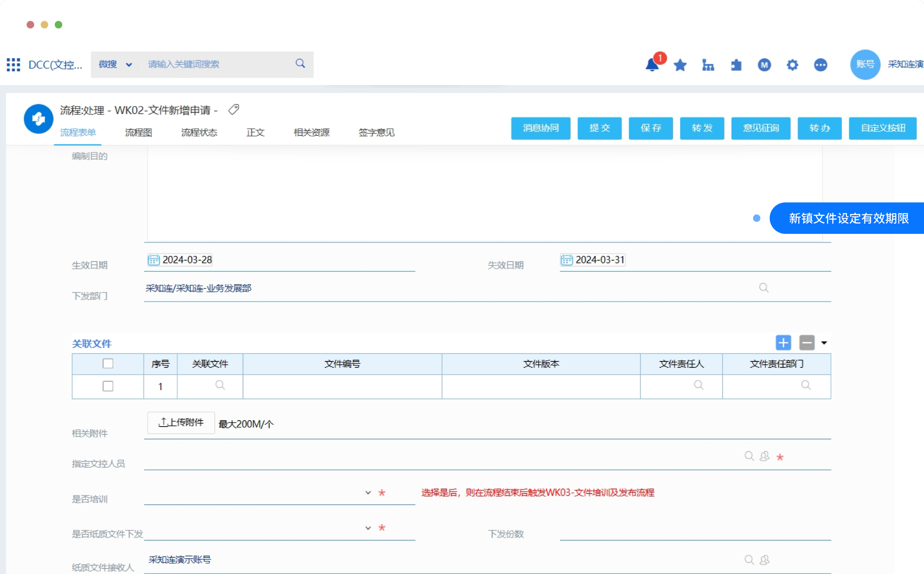Check the row 1 checkbox
The height and width of the screenshot is (574, 924).
pyautogui.click(x=108, y=386)
